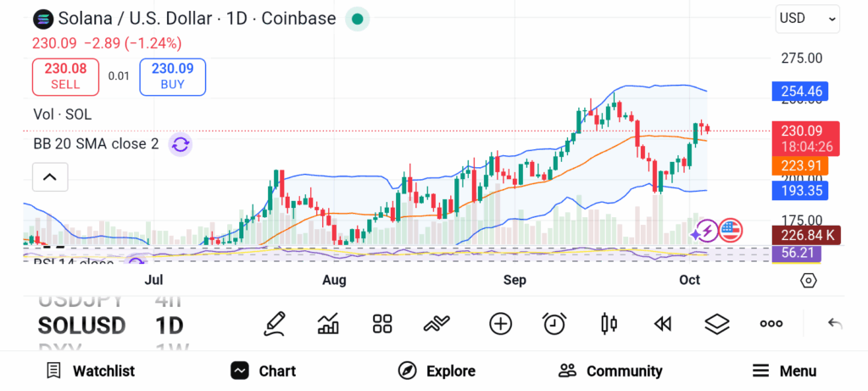Toggle the market status green dot indicator
Screen dimensions: 868x391
coord(358,19)
